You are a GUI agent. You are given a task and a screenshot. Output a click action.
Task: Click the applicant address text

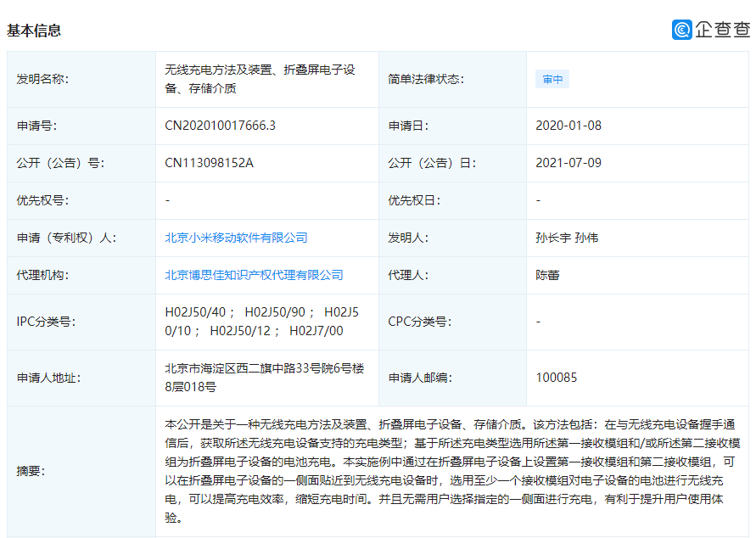tap(264, 378)
